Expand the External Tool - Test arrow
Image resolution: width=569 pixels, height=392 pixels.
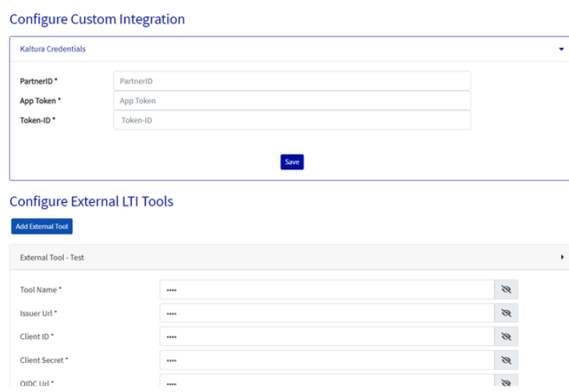[562, 257]
